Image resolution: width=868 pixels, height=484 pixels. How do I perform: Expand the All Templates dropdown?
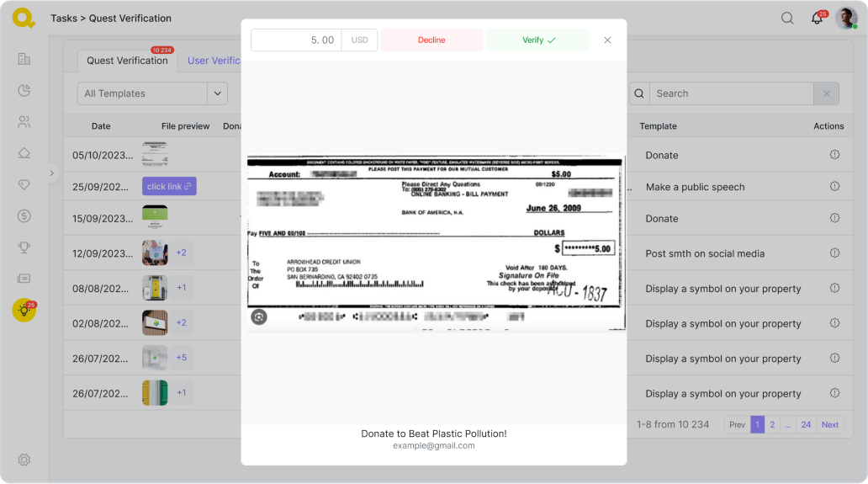tap(217, 93)
